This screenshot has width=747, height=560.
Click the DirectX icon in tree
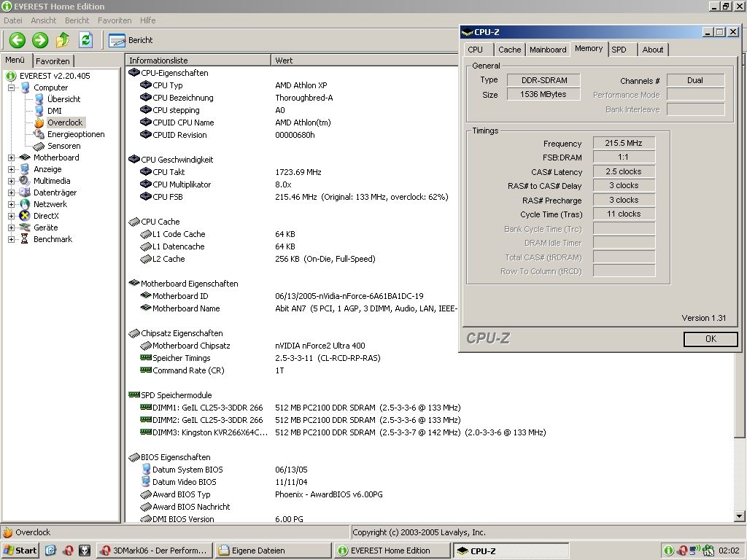point(25,216)
